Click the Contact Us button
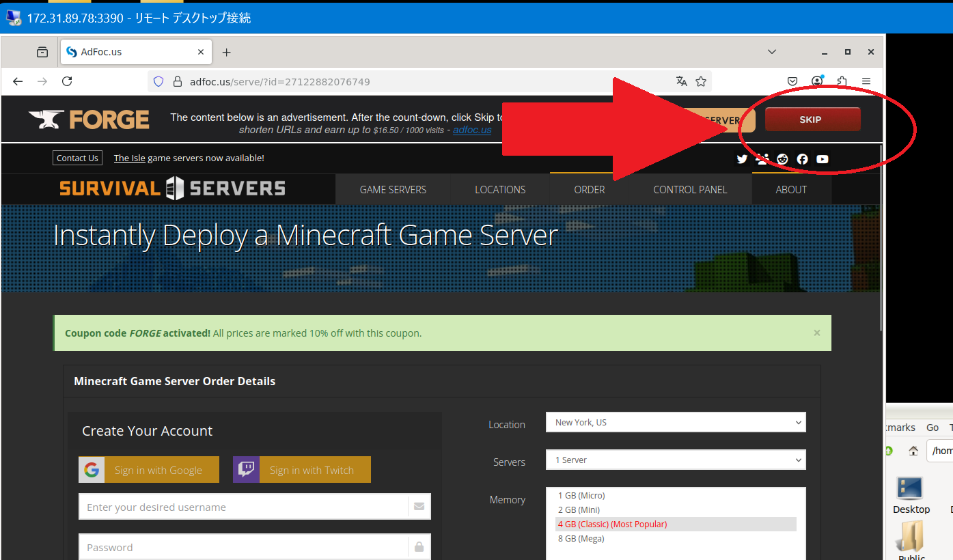Screen dimensions: 953x560 (x=77, y=158)
